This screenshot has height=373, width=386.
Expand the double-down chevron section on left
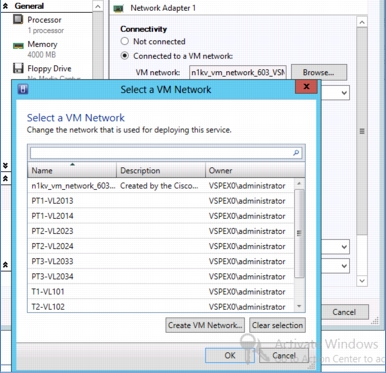pos(5,166)
